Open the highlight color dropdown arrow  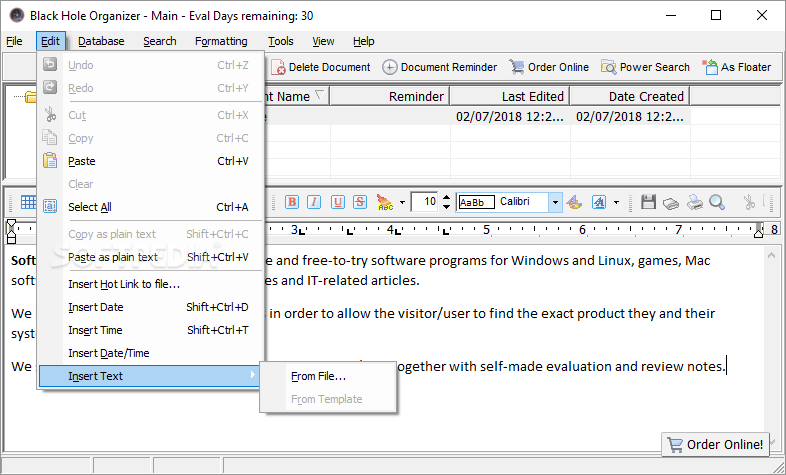click(x=402, y=203)
